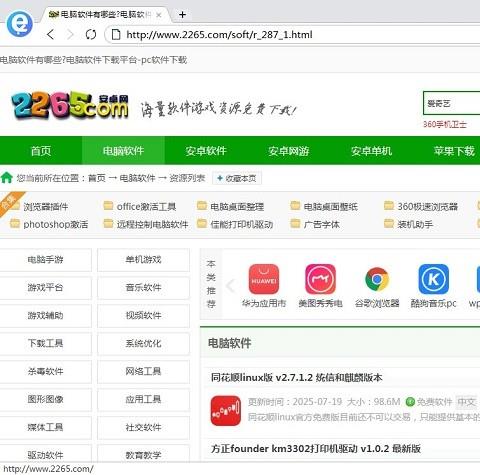Open the 安卓单机 navigation tab
Viewport: 480px width, 475px height.
click(371, 151)
